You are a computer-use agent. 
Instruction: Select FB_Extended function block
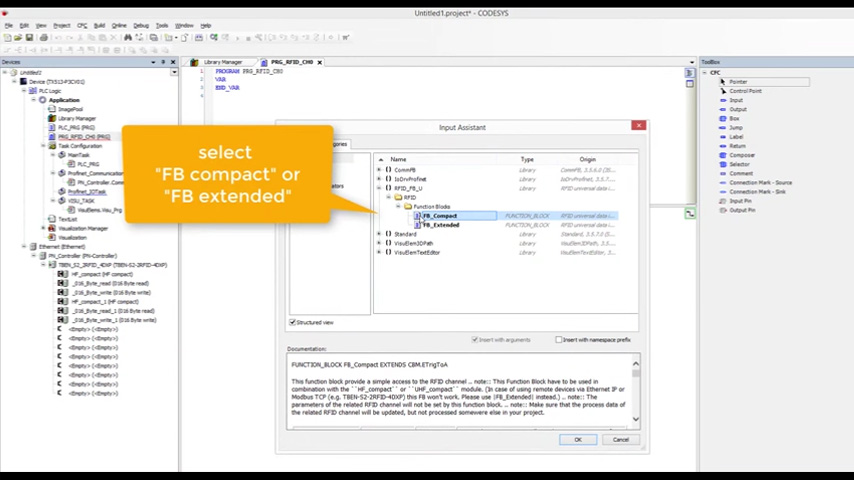[441, 225]
